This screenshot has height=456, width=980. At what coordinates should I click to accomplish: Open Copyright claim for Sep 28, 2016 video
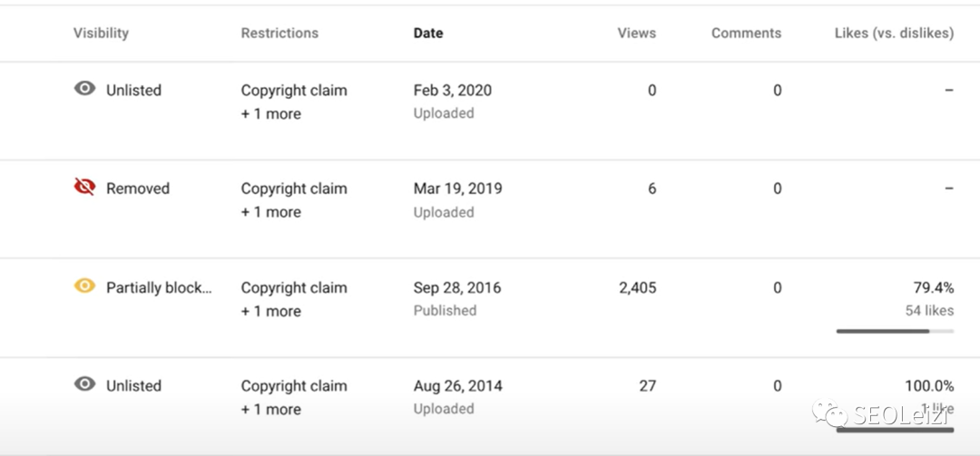tap(294, 287)
